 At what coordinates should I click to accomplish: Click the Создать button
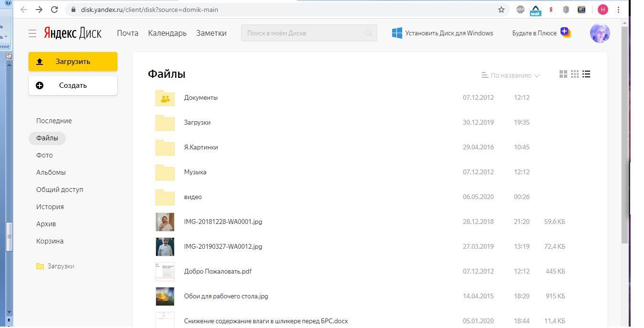tap(73, 85)
